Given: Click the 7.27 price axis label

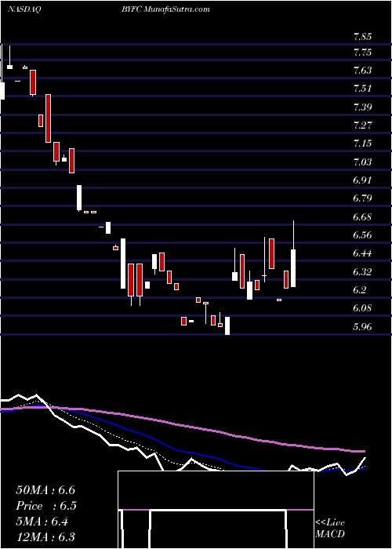Looking at the screenshot, I should [362, 125].
